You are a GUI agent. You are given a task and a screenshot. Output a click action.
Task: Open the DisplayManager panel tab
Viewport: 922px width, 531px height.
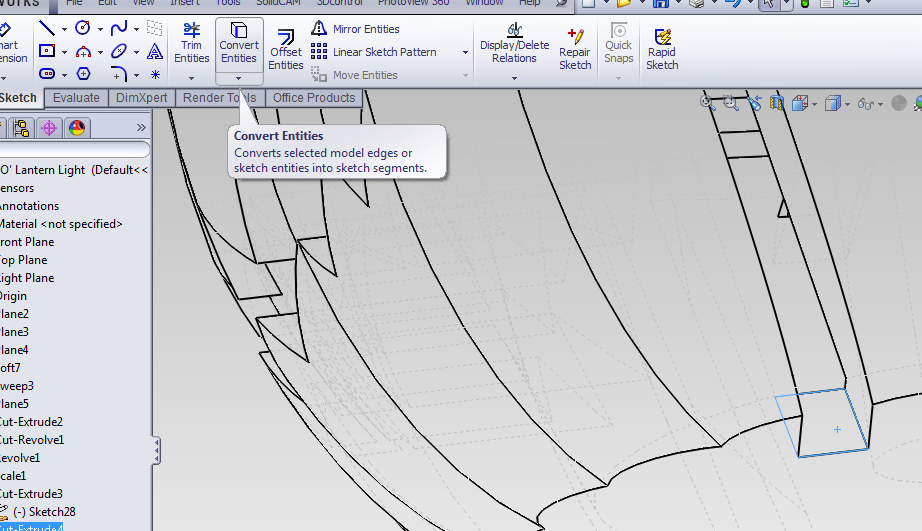point(76,128)
